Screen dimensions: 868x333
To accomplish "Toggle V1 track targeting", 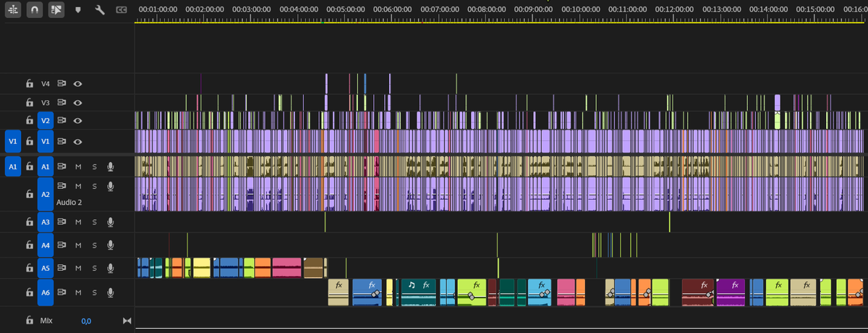I will 46,142.
